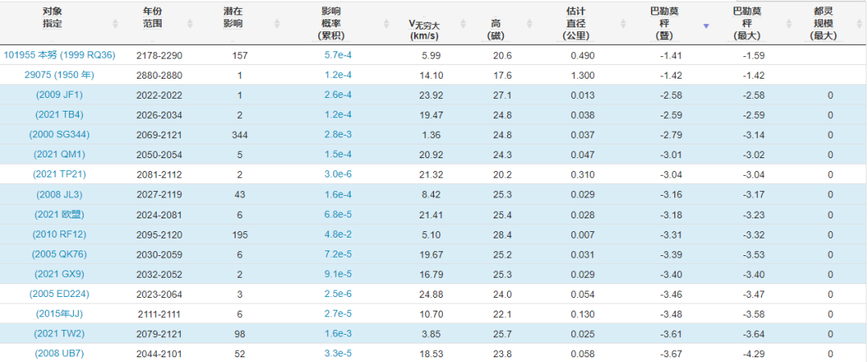Select potential impacts value 344

coord(240,135)
